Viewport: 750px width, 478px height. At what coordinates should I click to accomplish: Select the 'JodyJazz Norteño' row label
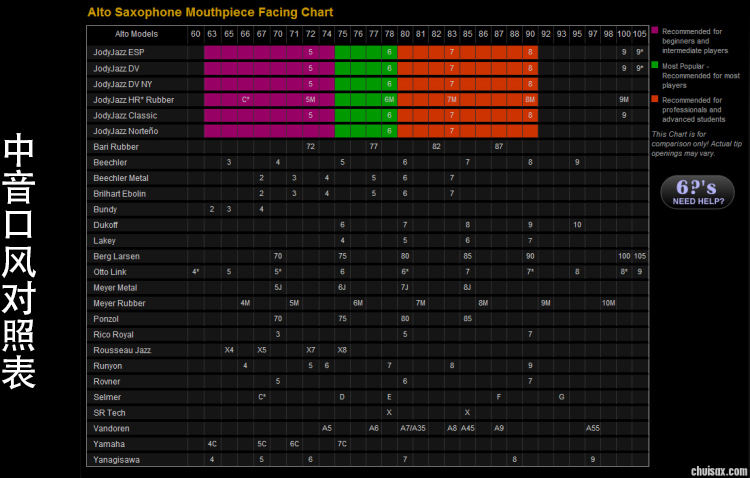click(x=125, y=131)
